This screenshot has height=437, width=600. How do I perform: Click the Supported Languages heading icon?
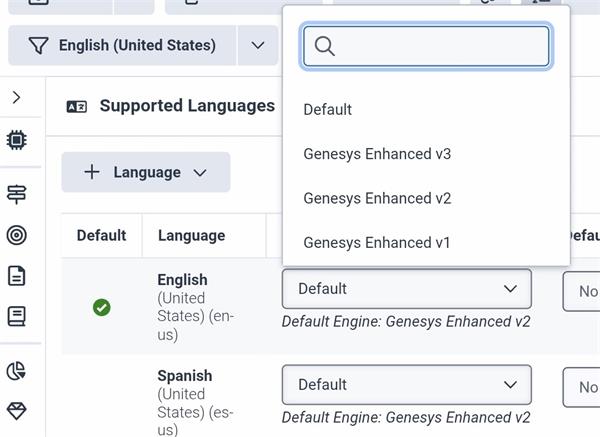click(x=77, y=106)
